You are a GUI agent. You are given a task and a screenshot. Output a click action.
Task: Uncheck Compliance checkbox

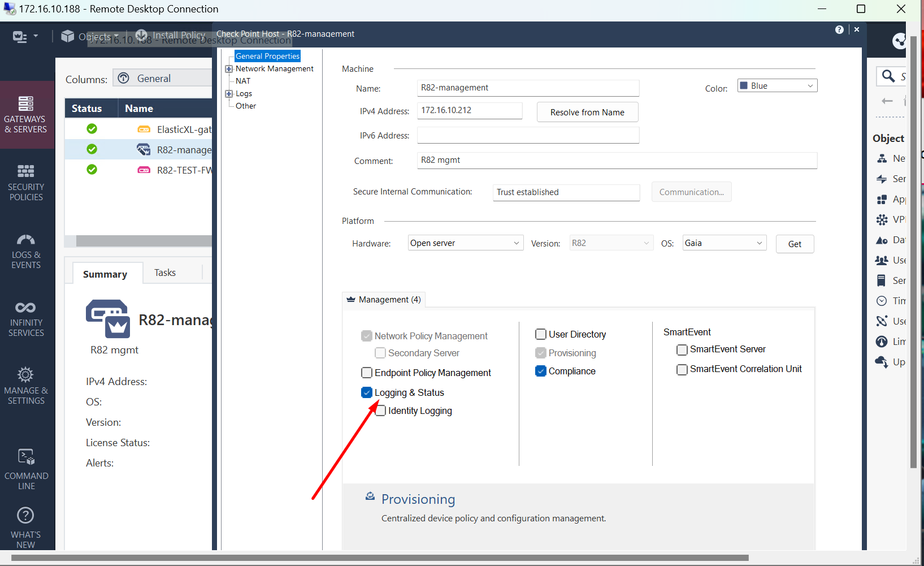coord(541,371)
